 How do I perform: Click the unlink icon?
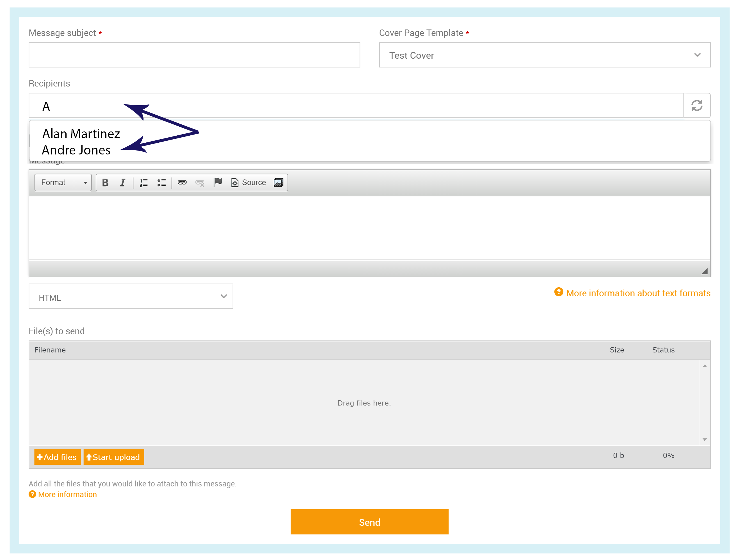[x=200, y=182]
